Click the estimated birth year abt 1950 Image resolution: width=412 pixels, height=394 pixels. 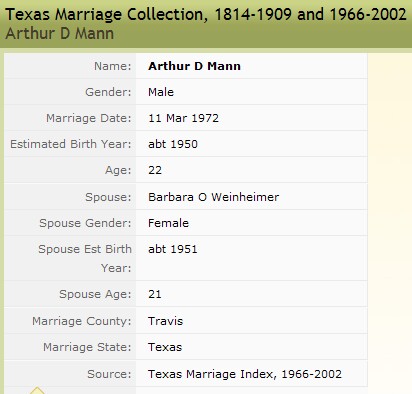[173, 144]
